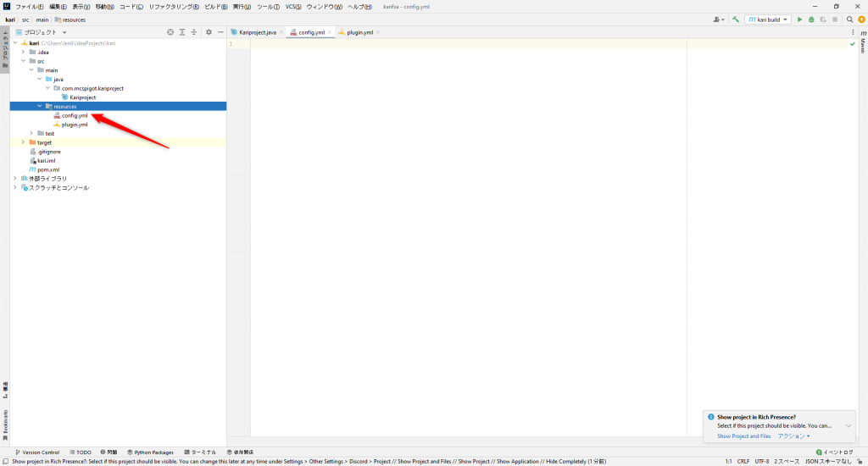Open the VCS menu

tap(292, 6)
